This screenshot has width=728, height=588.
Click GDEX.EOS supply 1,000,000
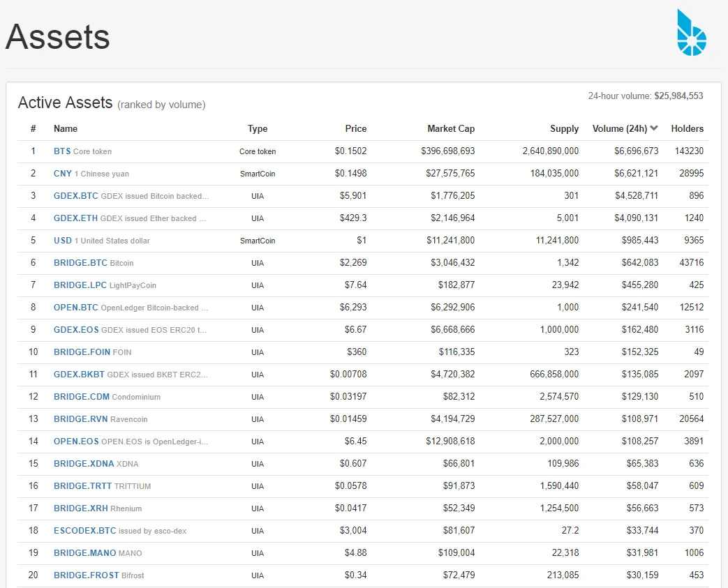559,329
